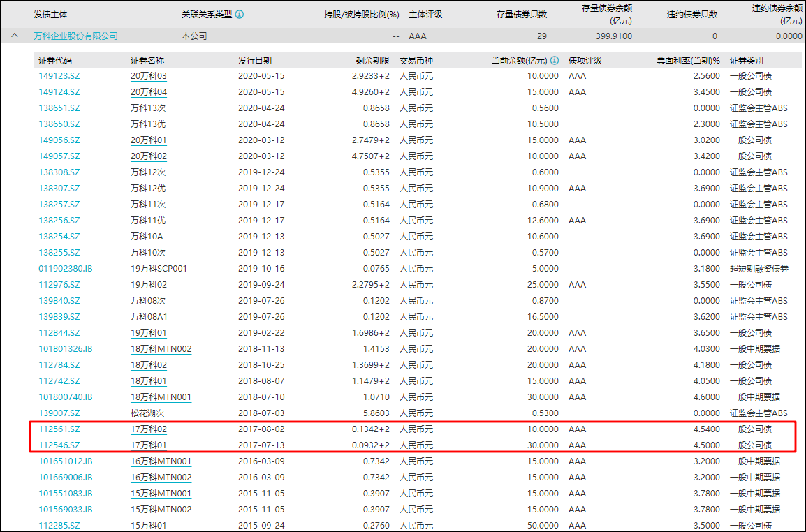Open bond code 149056.SZ
The width and height of the screenshot is (806, 532).
(59, 140)
